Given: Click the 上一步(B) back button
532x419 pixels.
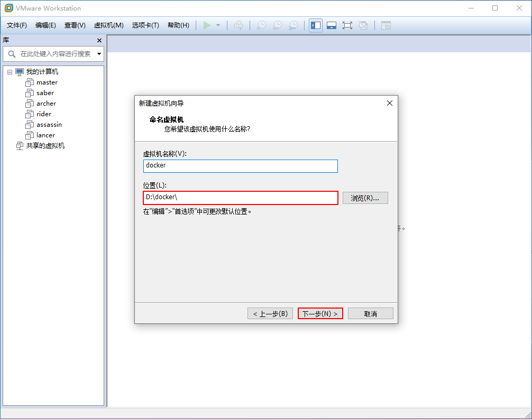Looking at the screenshot, I should tap(270, 313).
